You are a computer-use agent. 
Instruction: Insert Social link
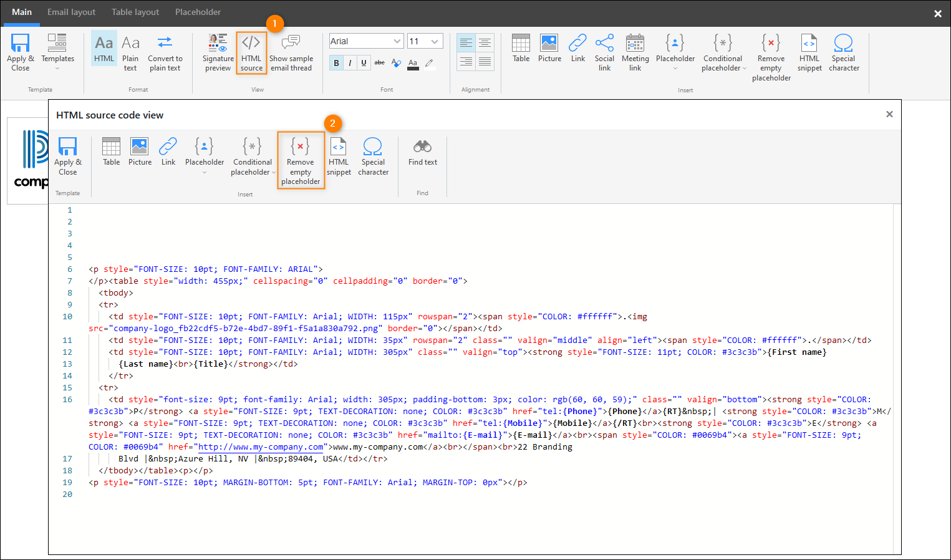604,53
